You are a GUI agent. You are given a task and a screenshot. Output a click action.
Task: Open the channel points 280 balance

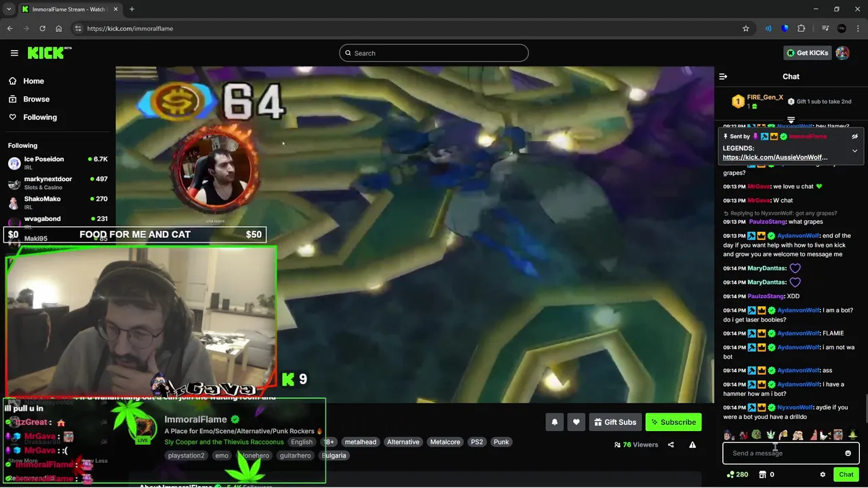click(x=737, y=474)
